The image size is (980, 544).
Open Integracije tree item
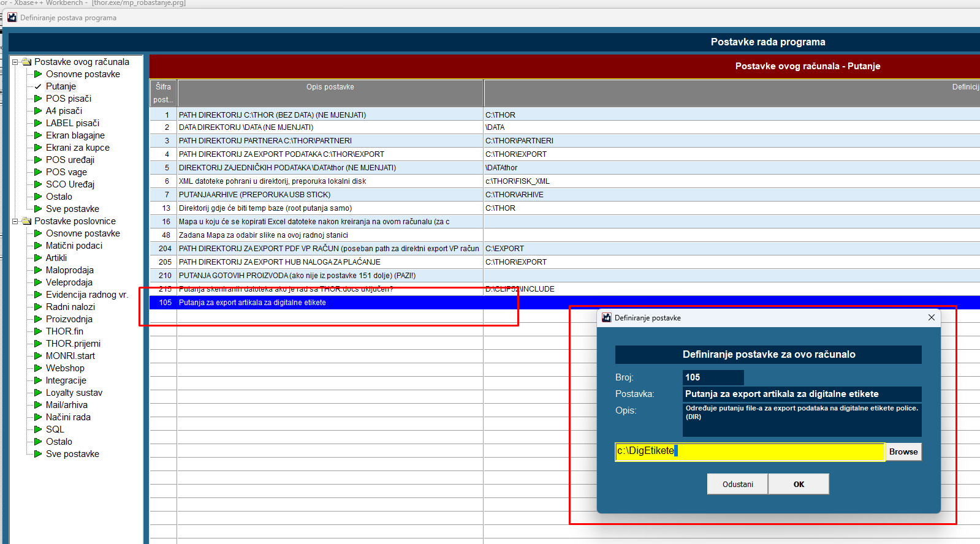[66, 380]
